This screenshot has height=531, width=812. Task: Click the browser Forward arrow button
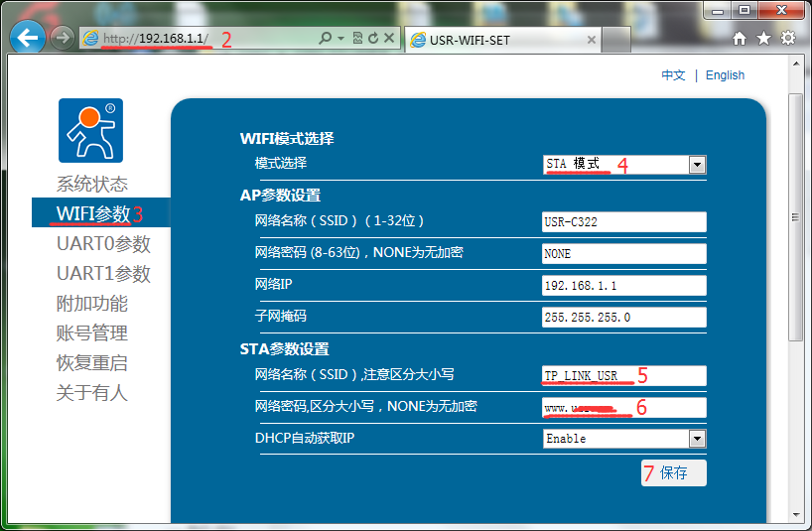[63, 39]
